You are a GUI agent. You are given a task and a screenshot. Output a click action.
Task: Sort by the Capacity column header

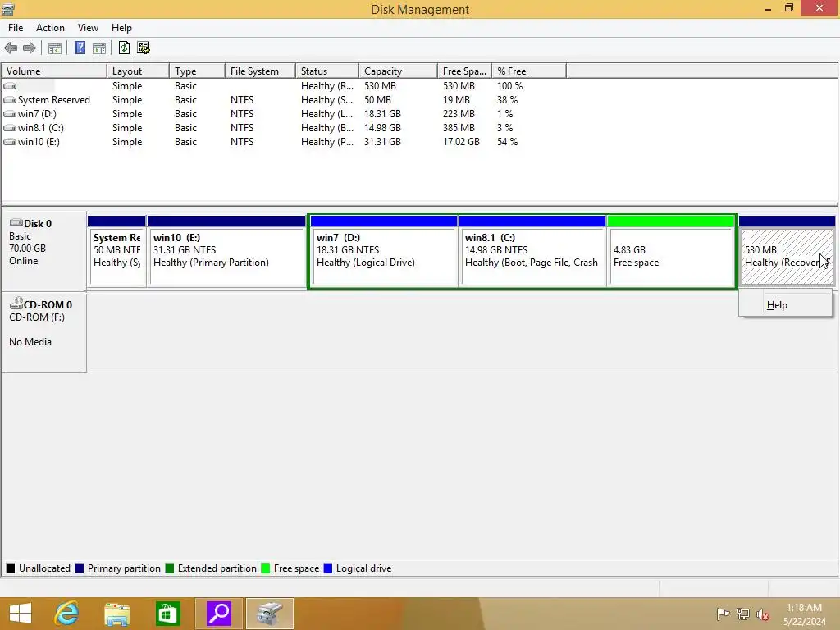[398, 71]
